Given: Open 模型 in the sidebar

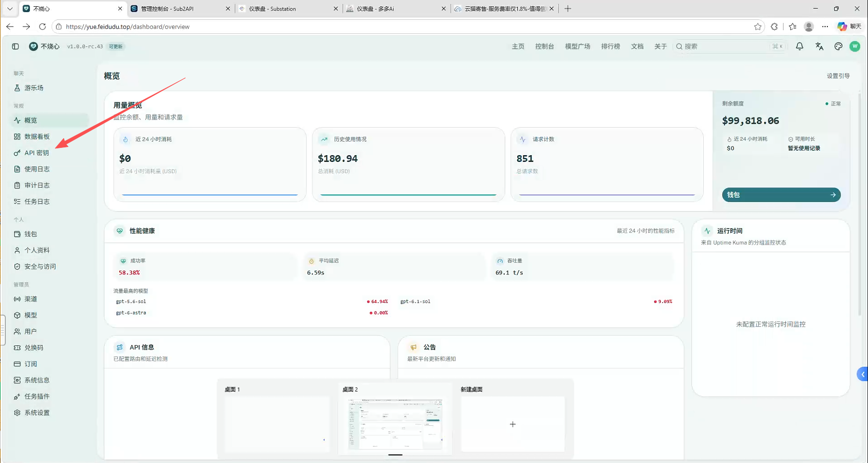Looking at the screenshot, I should [50, 315].
